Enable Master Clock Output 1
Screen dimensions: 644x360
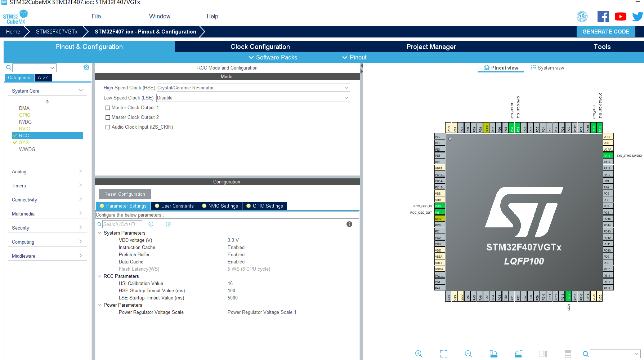click(x=107, y=107)
